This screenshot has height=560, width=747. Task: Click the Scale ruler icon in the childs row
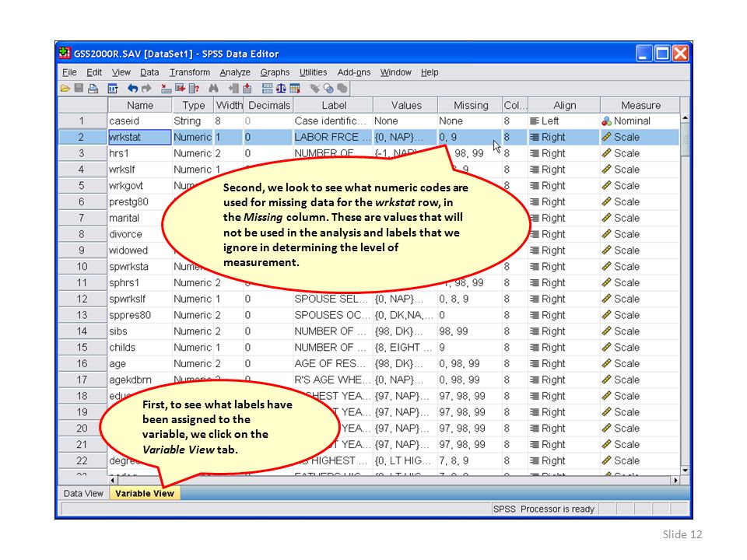[606, 348]
